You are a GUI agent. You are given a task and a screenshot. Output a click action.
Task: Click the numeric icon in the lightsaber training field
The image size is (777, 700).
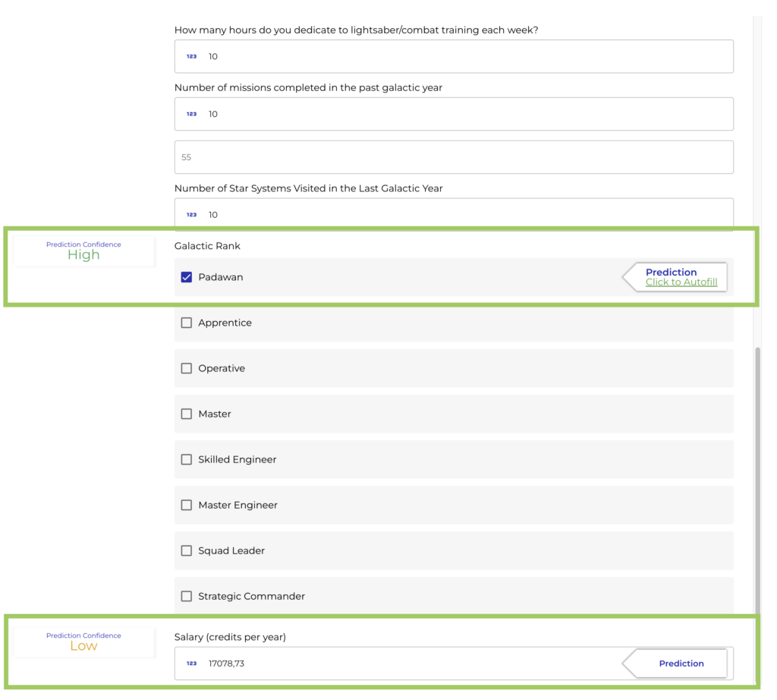pyautogui.click(x=191, y=56)
